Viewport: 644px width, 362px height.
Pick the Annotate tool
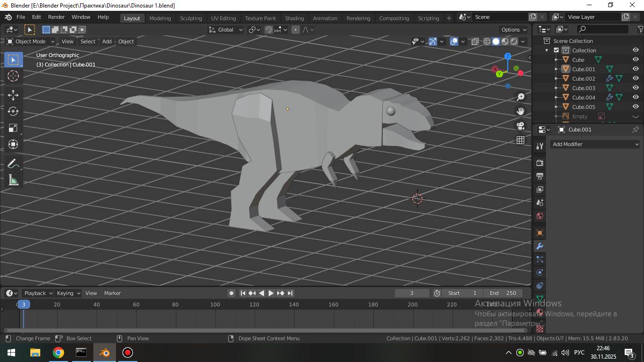[x=13, y=164]
